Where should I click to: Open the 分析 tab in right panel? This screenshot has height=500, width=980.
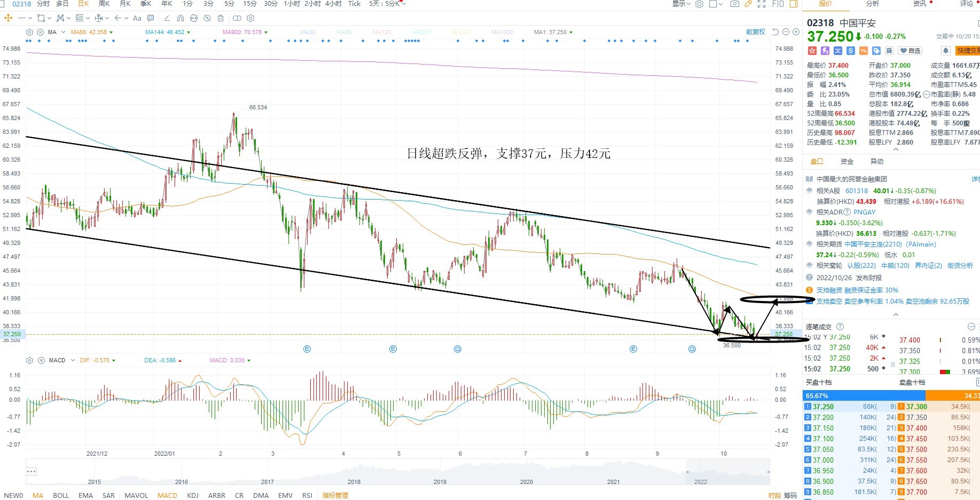coord(873,4)
